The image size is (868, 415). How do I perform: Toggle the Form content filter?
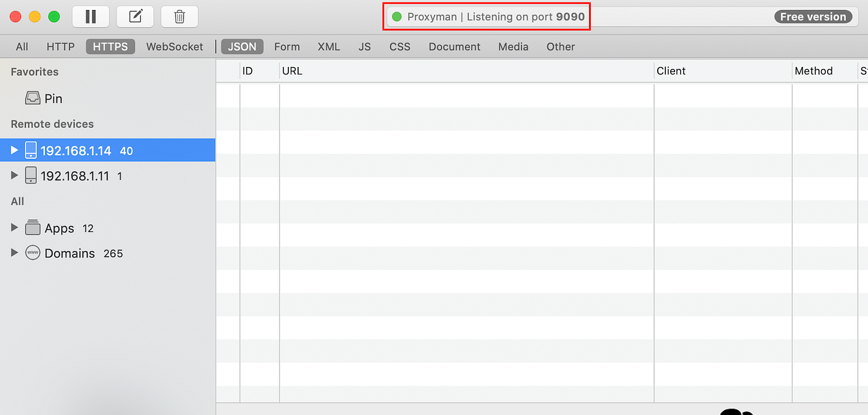[x=287, y=47]
